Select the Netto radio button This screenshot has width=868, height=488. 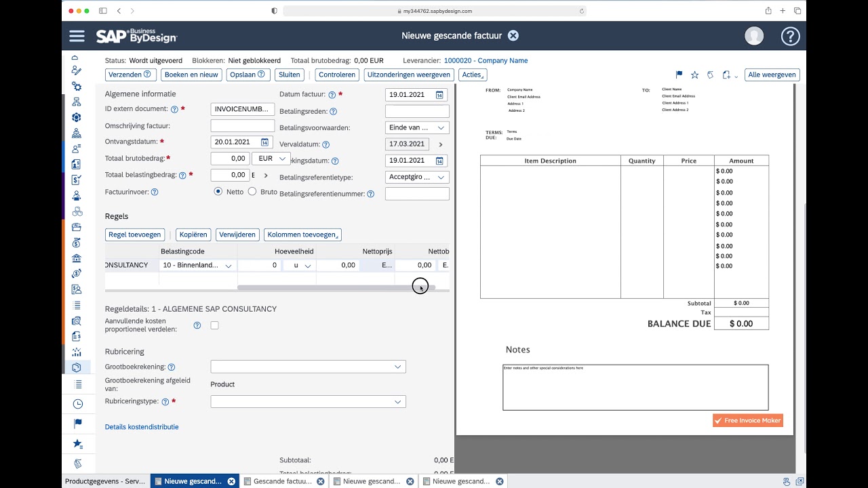(218, 192)
